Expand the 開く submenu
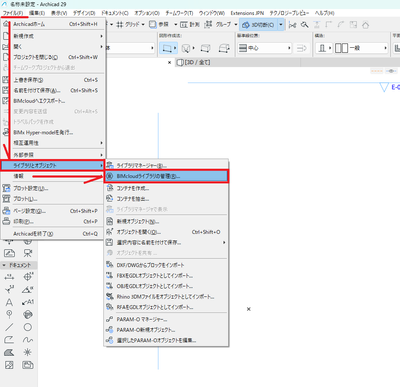Screen dimensions: 400x387 pos(53,47)
